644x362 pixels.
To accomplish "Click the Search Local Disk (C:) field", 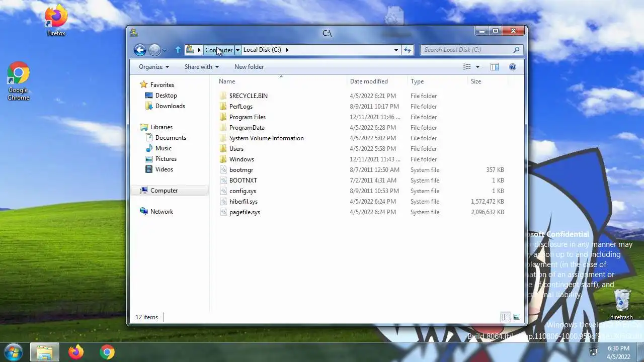I will click(x=471, y=50).
